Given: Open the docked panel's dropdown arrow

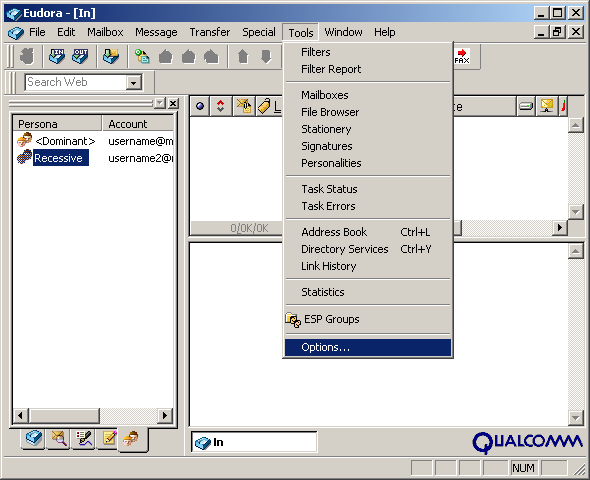Looking at the screenshot, I should [x=160, y=103].
